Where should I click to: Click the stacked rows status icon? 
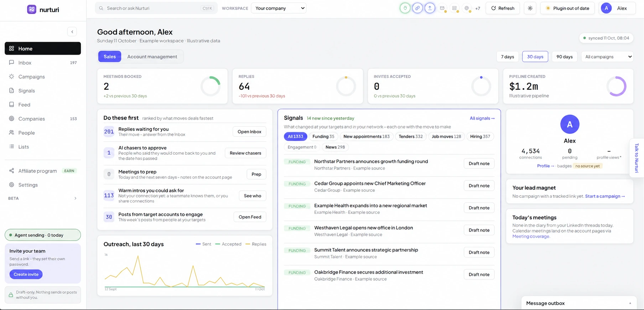click(455, 8)
